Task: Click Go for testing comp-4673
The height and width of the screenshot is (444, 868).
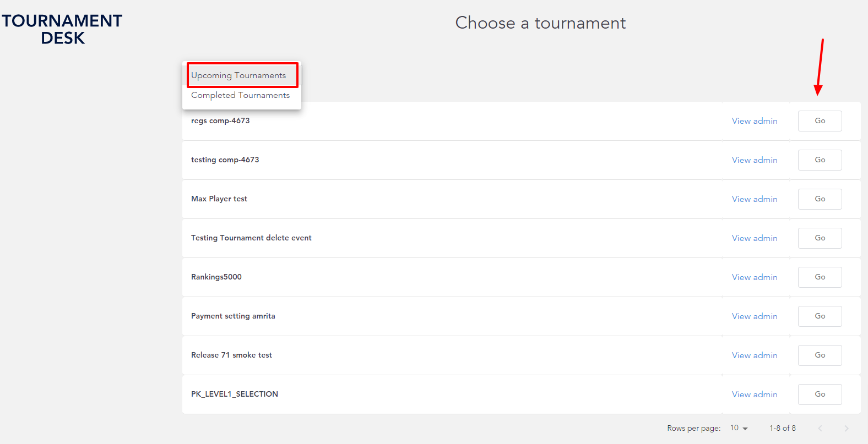Action: [x=820, y=160]
